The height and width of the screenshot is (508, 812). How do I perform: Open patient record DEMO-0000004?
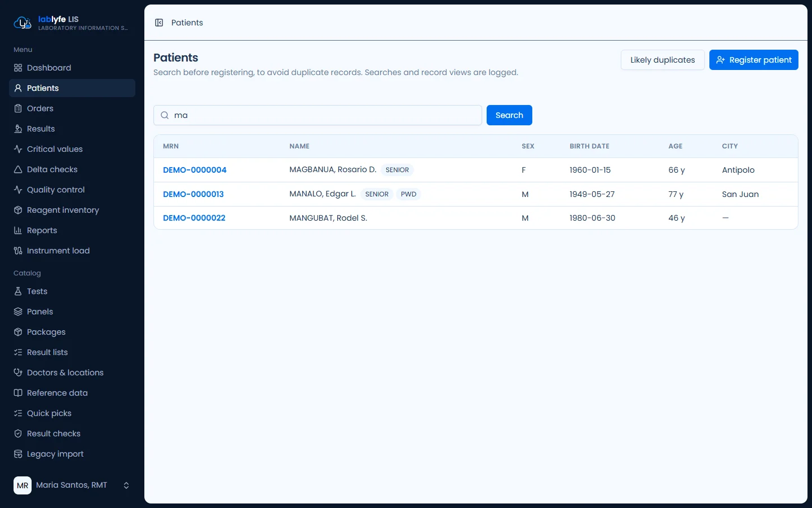(195, 170)
